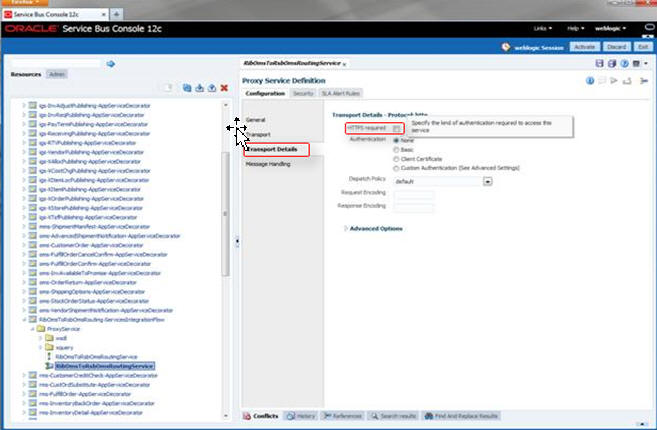This screenshot has width=657, height=430.
Task: Click the export icon in the Proxy Service Definition header
Action: click(x=627, y=80)
